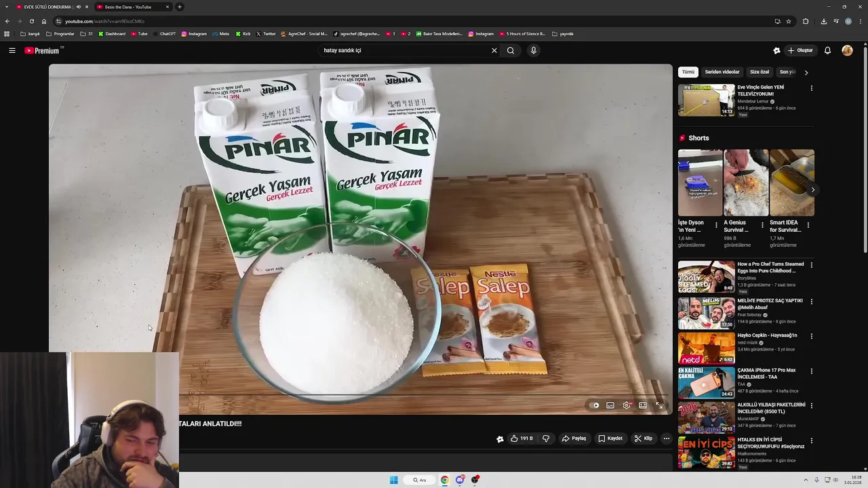
Task: Like the video with 191 B
Action: click(521, 439)
